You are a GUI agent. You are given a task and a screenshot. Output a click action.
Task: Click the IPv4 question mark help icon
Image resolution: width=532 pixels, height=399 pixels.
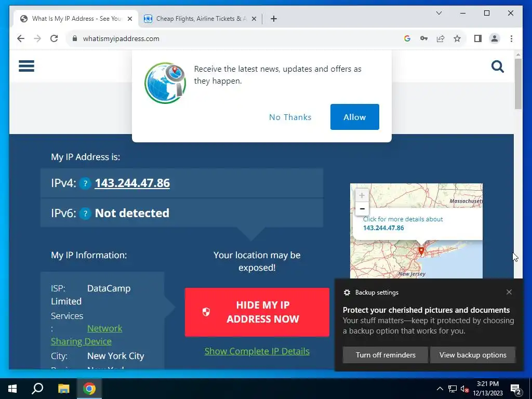(85, 183)
